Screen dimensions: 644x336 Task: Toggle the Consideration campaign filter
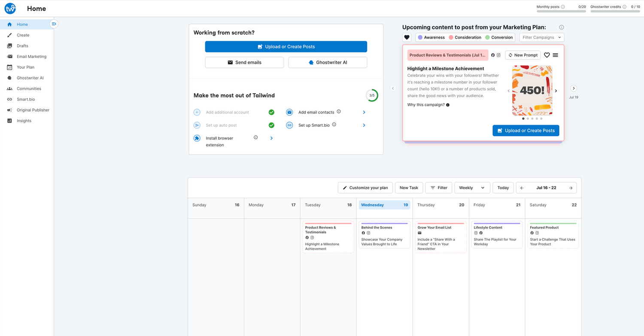(x=465, y=37)
